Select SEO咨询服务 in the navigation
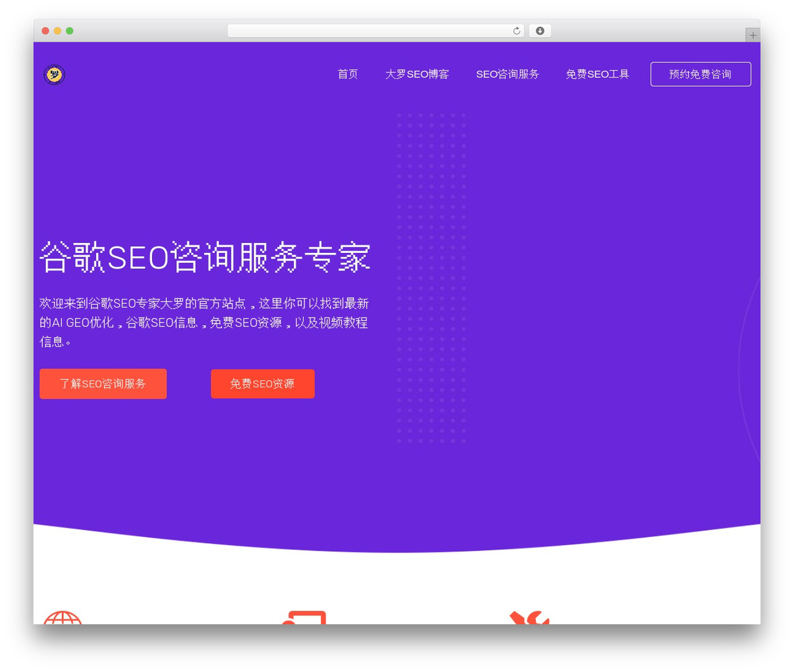794x672 pixels. pyautogui.click(x=507, y=74)
